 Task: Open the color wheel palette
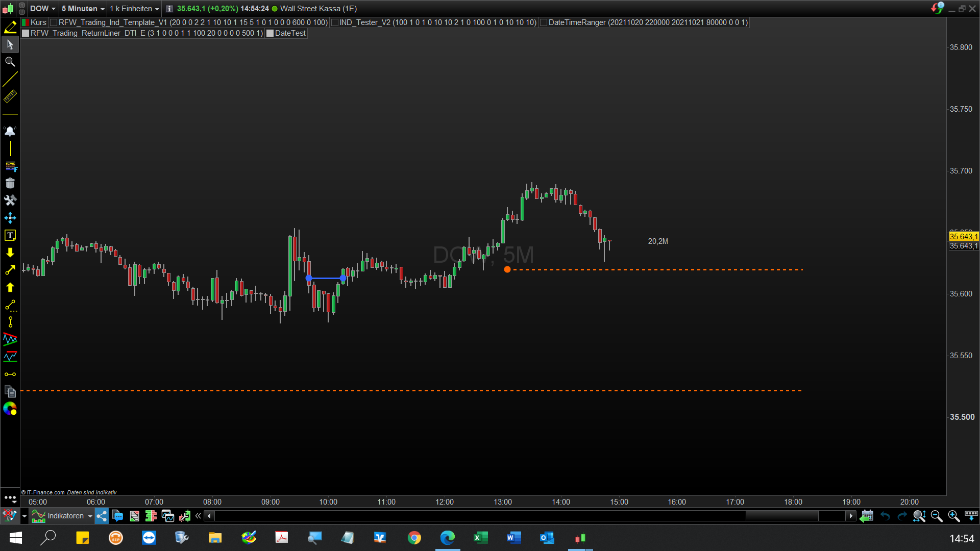click(x=10, y=409)
